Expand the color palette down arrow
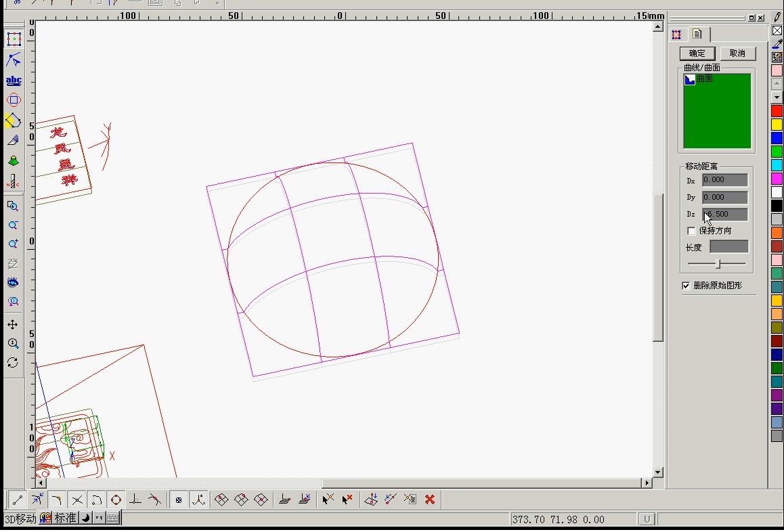This screenshot has width=784, height=532. [777, 97]
